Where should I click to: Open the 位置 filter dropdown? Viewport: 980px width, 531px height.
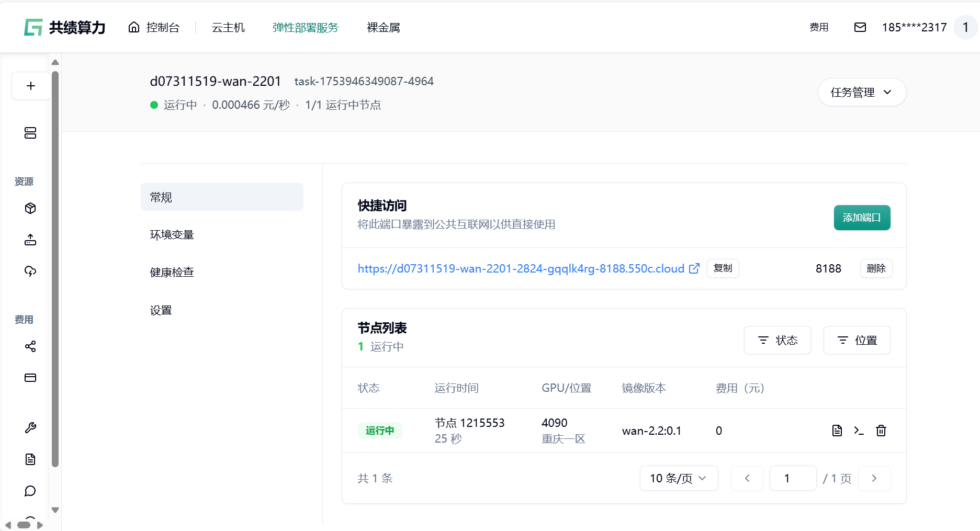pos(857,340)
